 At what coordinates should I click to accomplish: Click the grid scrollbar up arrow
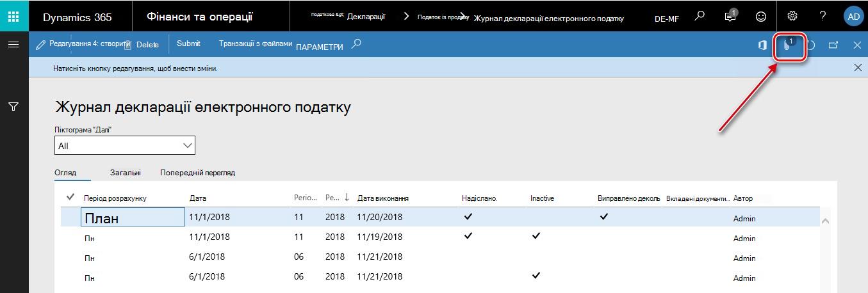click(824, 221)
